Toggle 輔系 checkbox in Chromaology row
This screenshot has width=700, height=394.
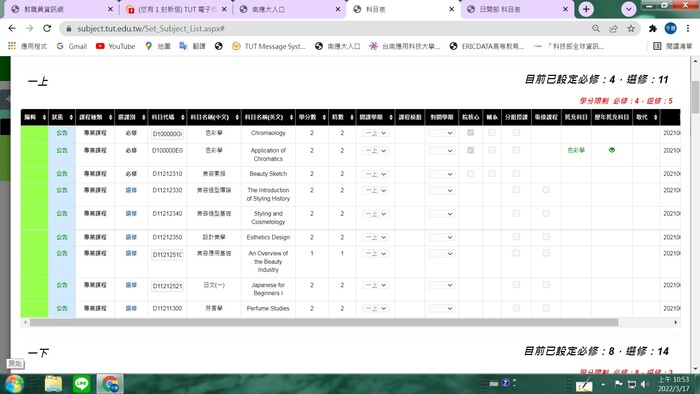[x=492, y=133]
